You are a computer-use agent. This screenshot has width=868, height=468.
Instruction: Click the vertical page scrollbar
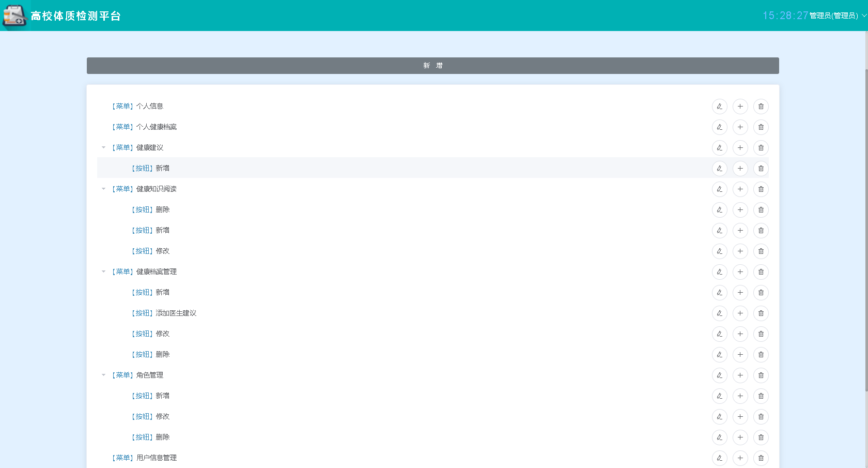click(866, 228)
